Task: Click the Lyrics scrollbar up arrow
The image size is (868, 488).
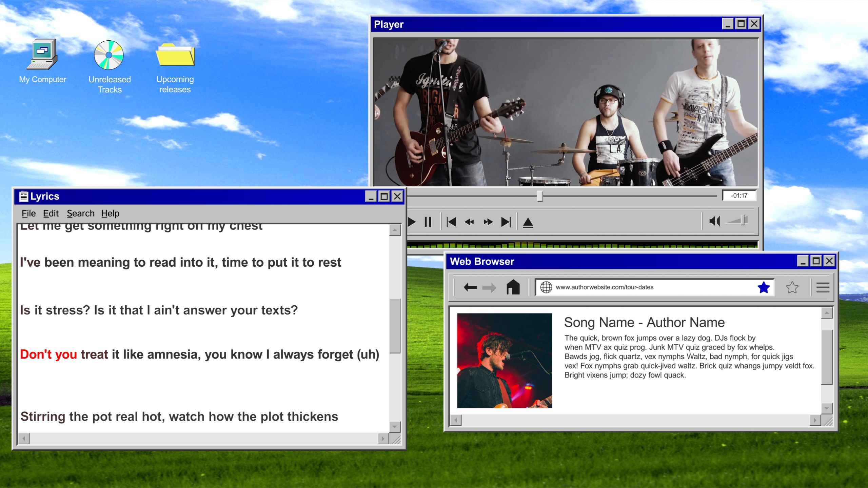Action: point(395,230)
